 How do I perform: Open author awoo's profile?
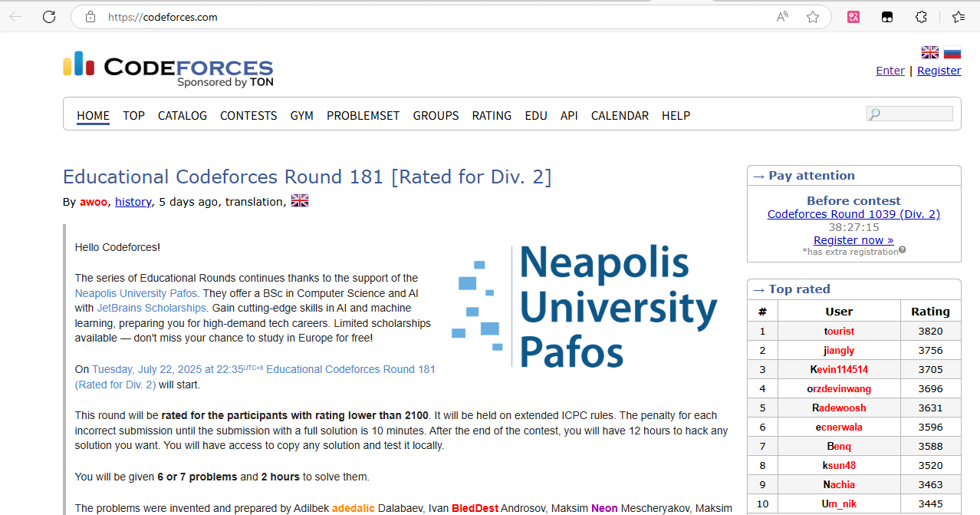(x=94, y=202)
